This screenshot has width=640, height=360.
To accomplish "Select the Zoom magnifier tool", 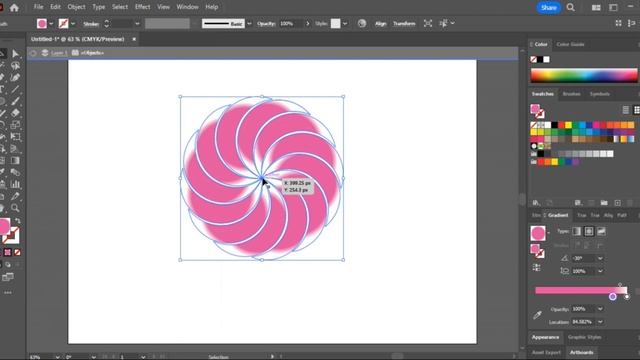I will pos(16,208).
